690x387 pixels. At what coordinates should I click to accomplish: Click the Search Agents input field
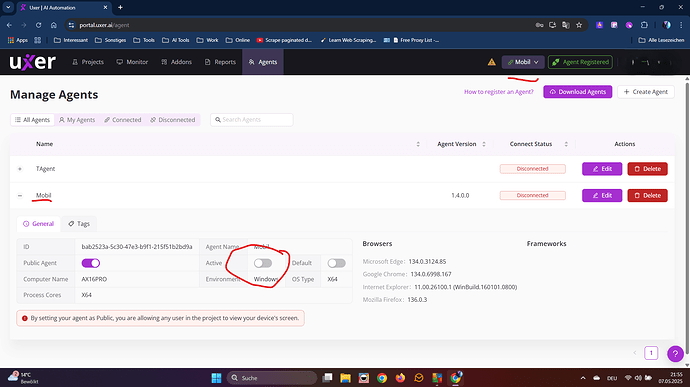pos(252,120)
